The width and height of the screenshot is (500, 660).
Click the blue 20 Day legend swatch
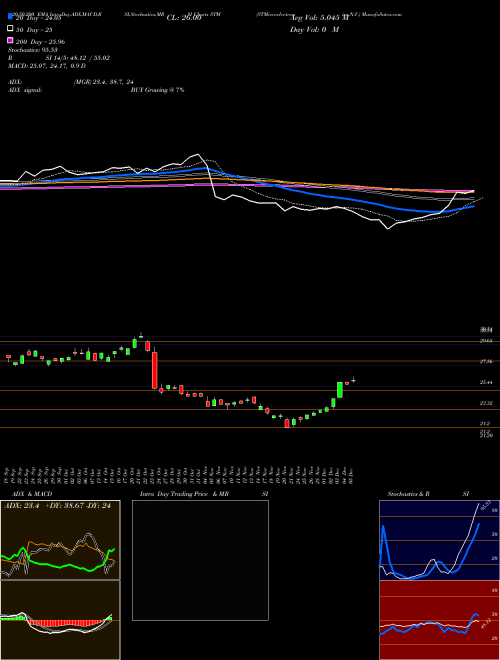pyautogui.click(x=10, y=17)
